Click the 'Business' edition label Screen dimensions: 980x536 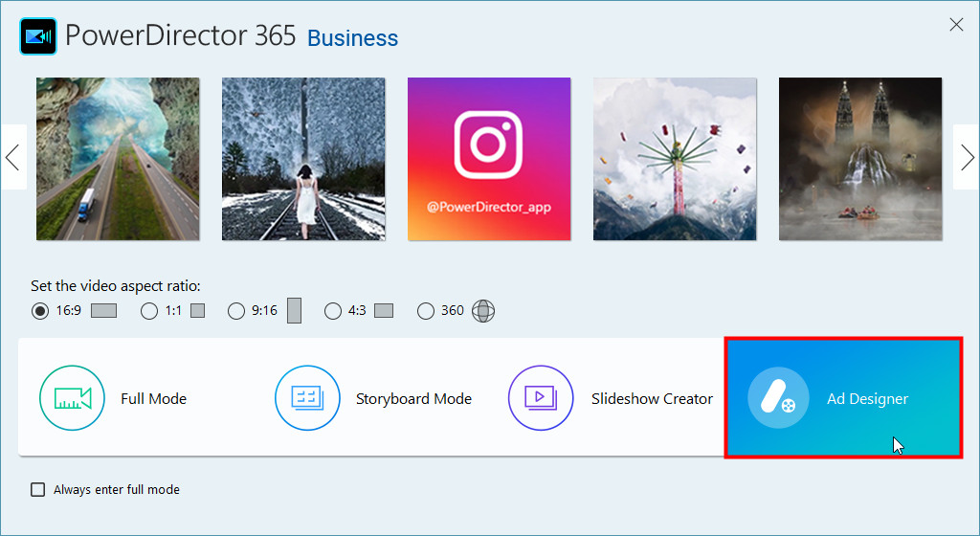tap(352, 38)
